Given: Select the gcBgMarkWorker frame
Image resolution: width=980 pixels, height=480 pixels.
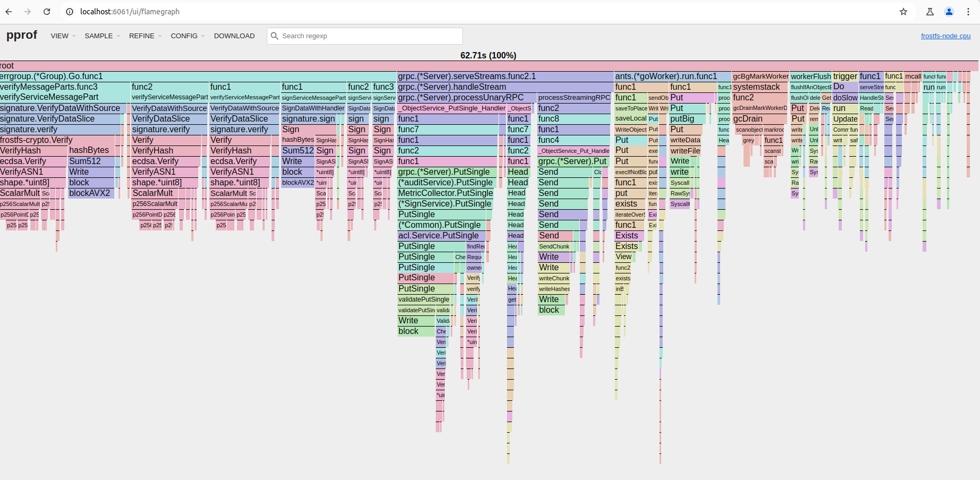Looking at the screenshot, I should pyautogui.click(x=761, y=76).
